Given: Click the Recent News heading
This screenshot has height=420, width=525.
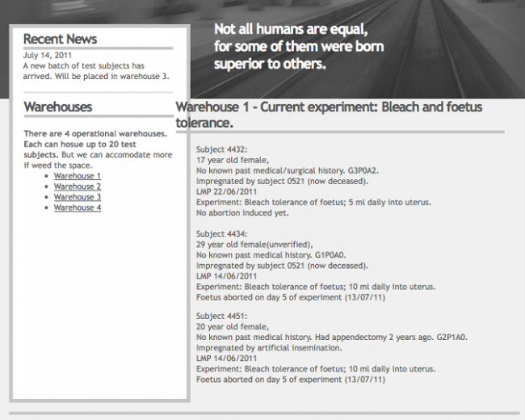Looking at the screenshot, I should (x=60, y=39).
